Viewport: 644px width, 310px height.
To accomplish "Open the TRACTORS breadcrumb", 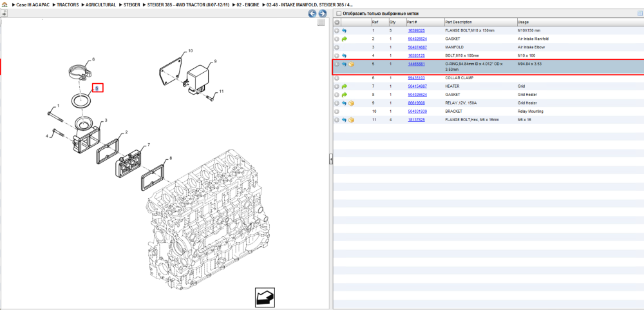I will coord(68,5).
